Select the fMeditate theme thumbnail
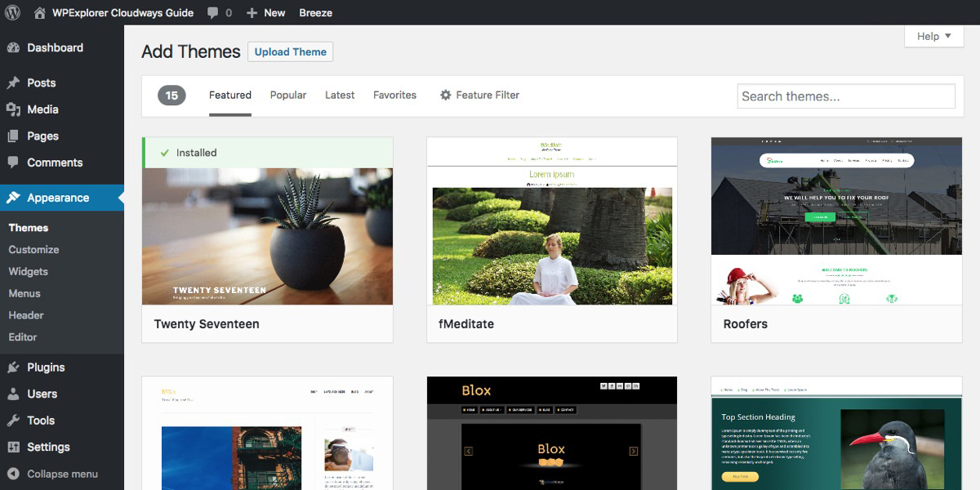This screenshot has width=980, height=490. pyautogui.click(x=552, y=221)
